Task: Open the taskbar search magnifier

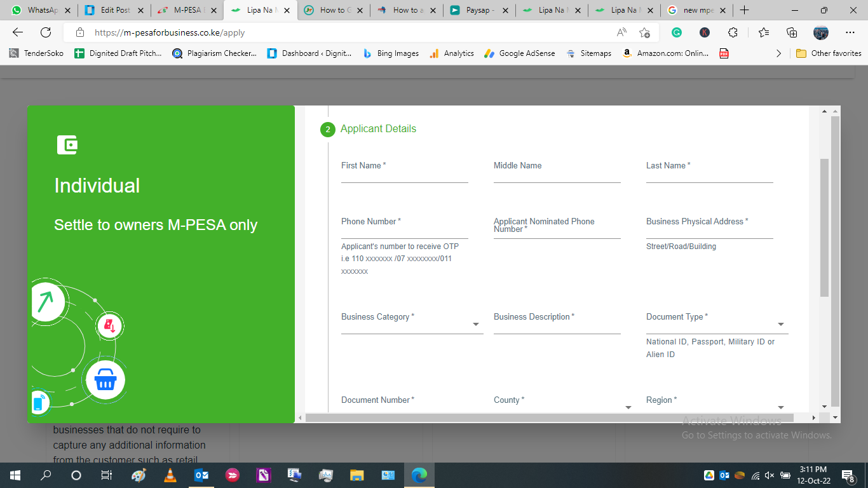Action: 46,475
